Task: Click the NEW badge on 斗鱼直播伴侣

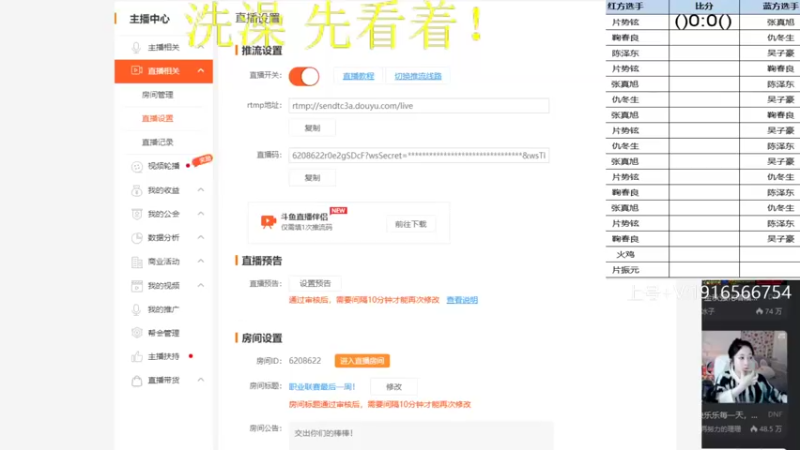Action: coord(338,210)
